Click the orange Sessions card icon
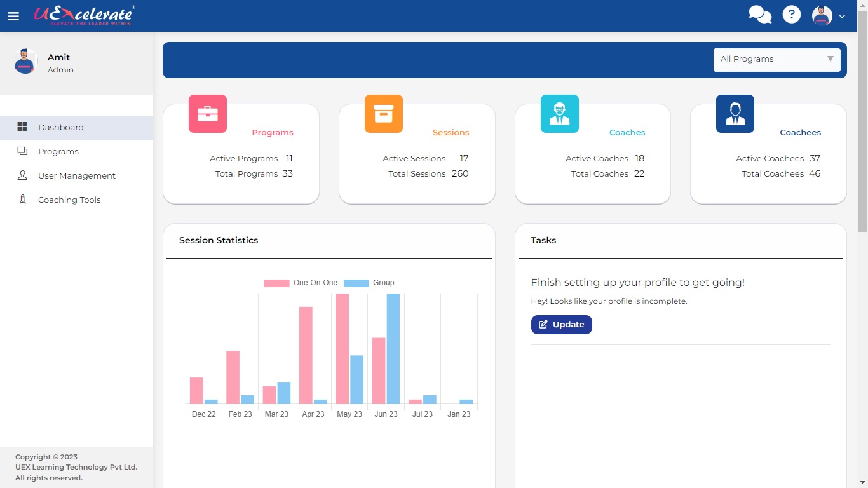868x488 pixels. click(384, 114)
